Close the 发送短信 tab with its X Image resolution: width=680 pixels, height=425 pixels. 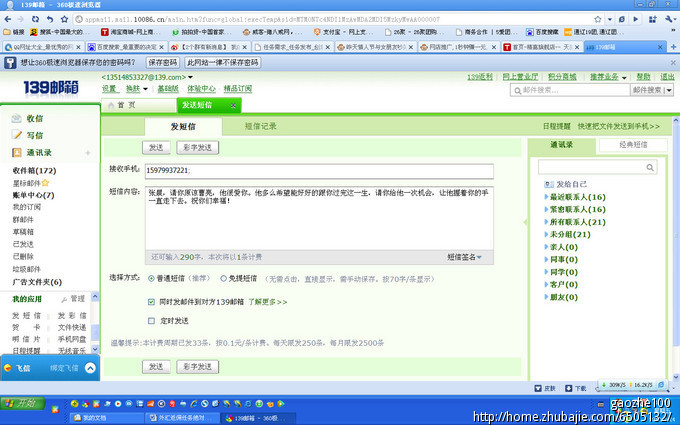coord(233,105)
